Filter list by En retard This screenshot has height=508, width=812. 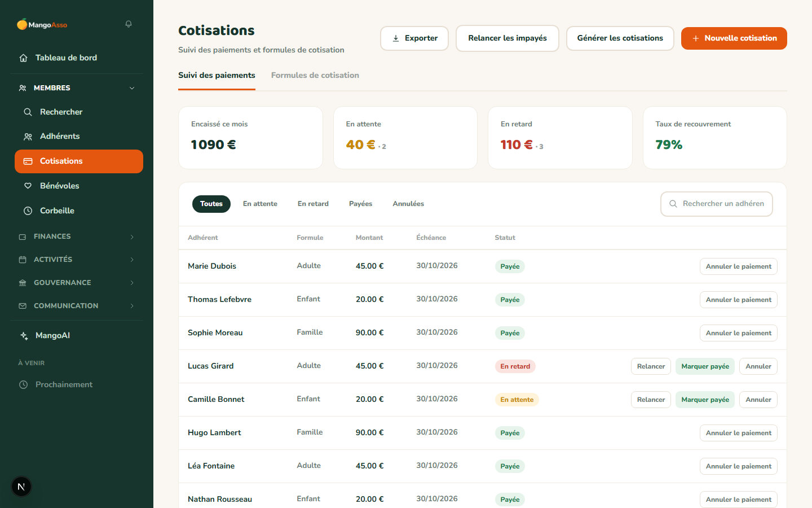pyautogui.click(x=313, y=204)
